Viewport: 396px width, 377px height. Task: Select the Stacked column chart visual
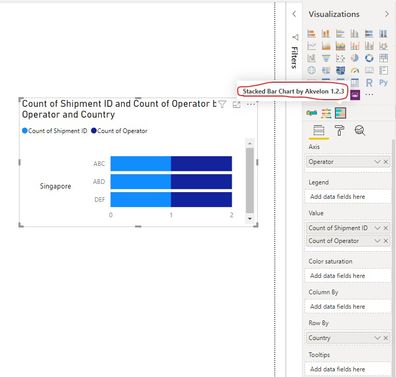coord(326,33)
